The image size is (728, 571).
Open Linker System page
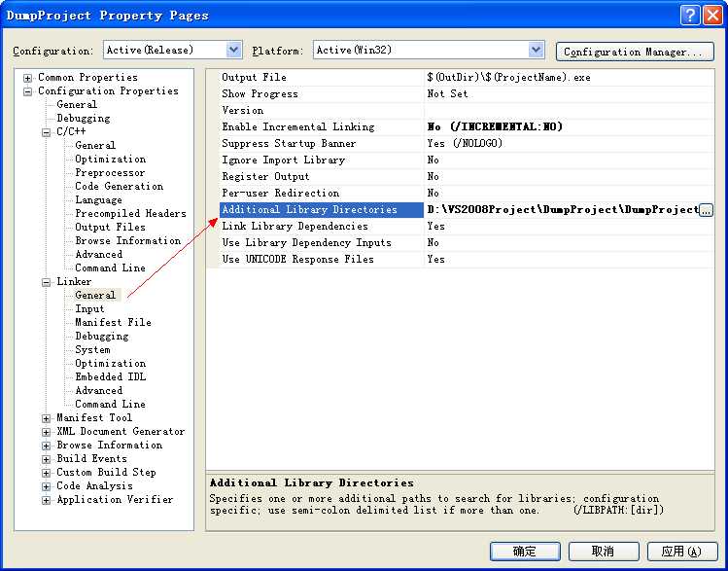[x=92, y=349]
